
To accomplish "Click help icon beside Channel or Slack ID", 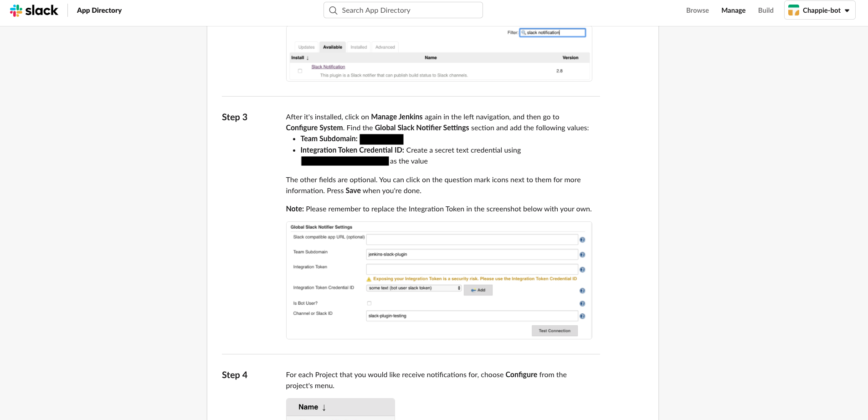I will tap(582, 316).
